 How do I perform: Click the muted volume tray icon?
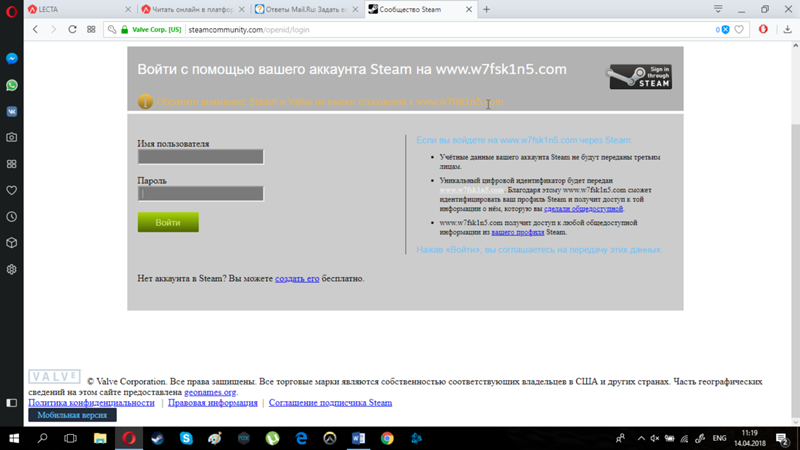click(x=655, y=438)
